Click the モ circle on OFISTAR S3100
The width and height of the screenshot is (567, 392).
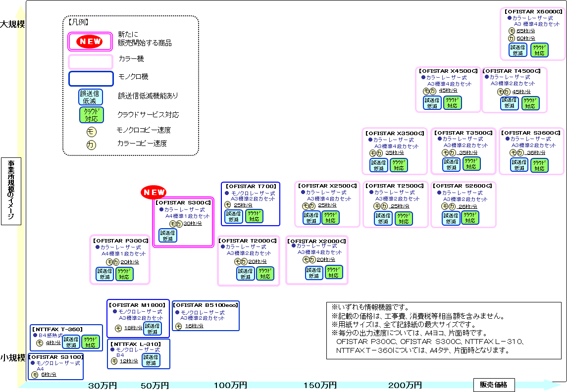pos(35,375)
